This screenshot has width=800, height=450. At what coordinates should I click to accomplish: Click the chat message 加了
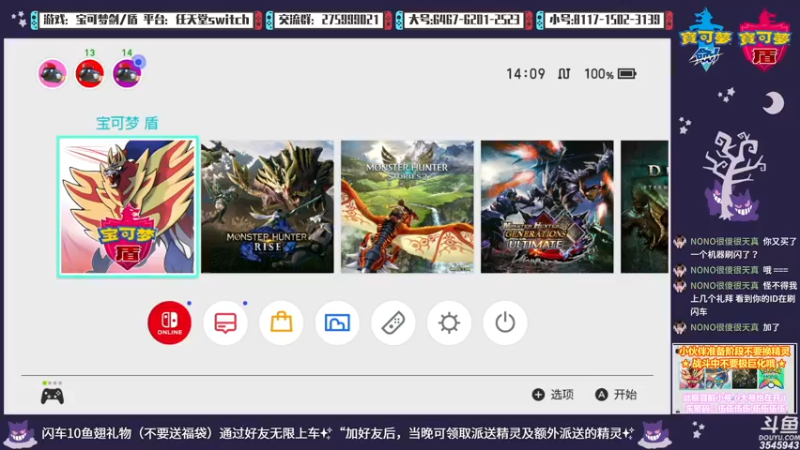[x=728, y=327]
